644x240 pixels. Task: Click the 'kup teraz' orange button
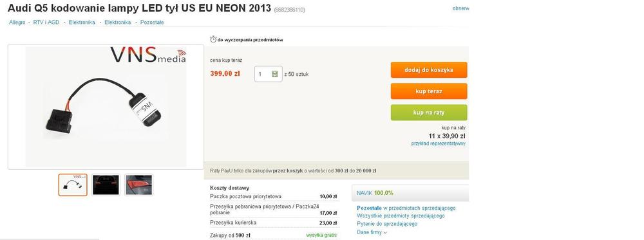coord(429,91)
